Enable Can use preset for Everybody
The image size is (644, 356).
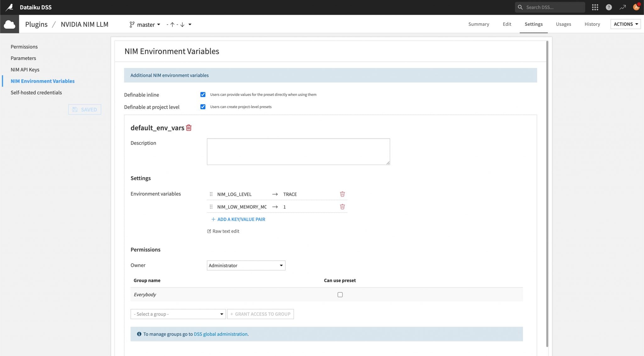(340, 295)
